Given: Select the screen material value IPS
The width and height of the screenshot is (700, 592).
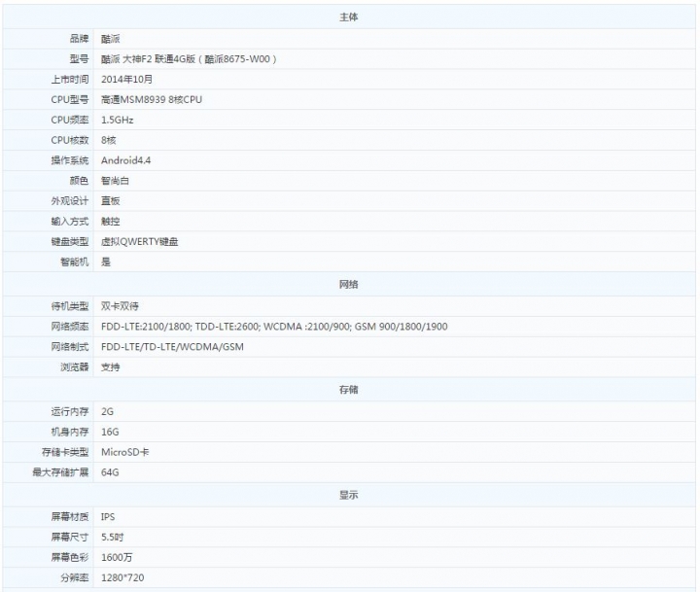Looking at the screenshot, I should pyautogui.click(x=108, y=517).
